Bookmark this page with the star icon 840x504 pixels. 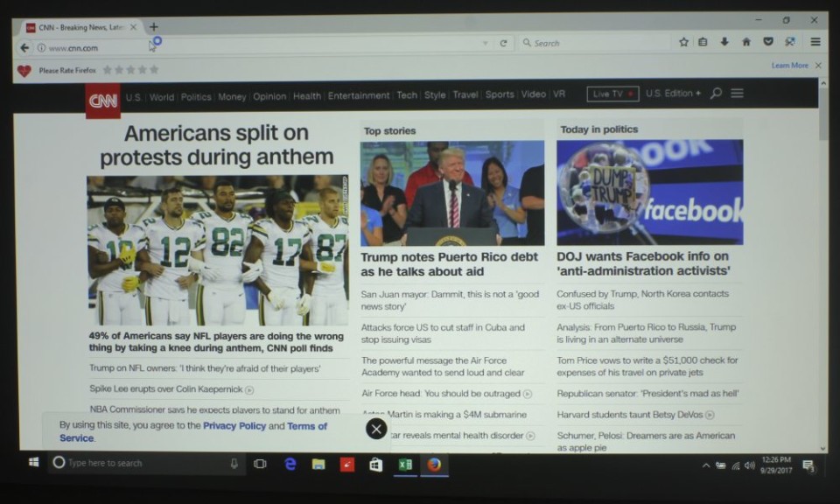pos(683,42)
